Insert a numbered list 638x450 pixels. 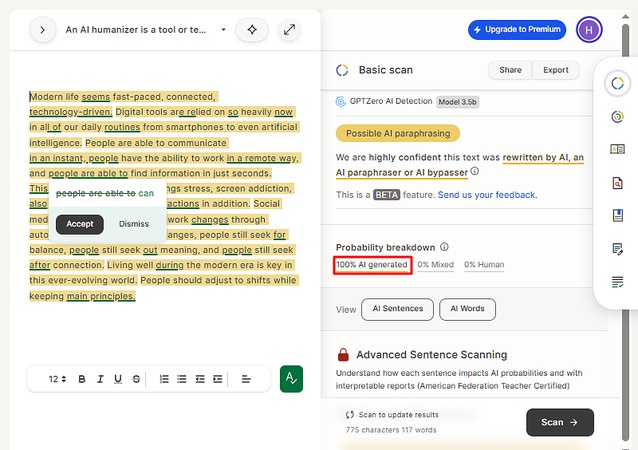click(164, 379)
